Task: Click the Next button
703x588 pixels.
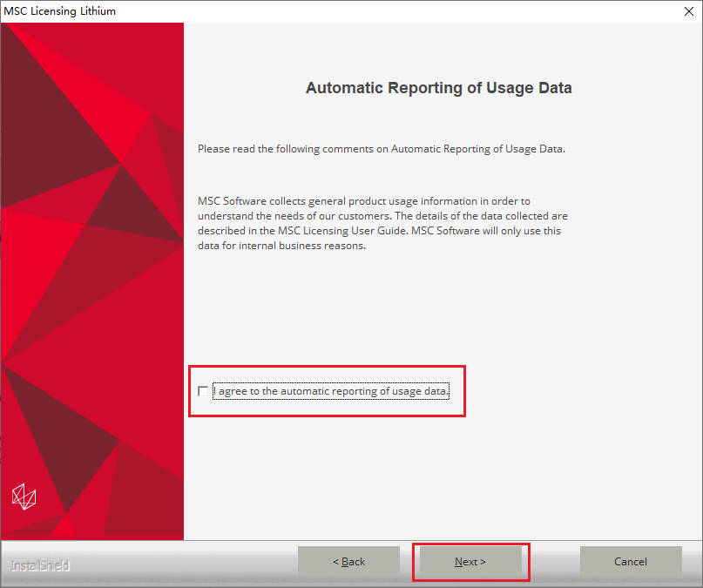Action: pyautogui.click(x=470, y=561)
